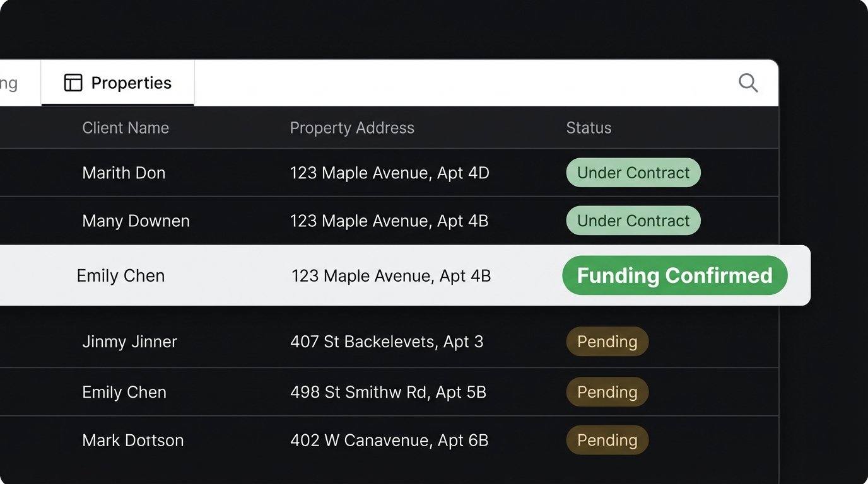This screenshot has width=868, height=484.
Task: Click Pending badge for Mark Dottson
Action: (x=607, y=440)
